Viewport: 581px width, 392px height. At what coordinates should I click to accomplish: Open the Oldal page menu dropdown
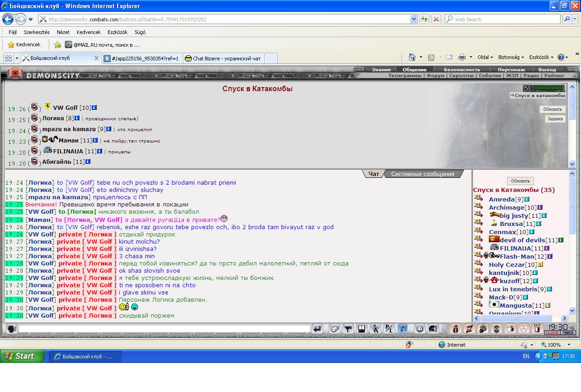tap(485, 57)
